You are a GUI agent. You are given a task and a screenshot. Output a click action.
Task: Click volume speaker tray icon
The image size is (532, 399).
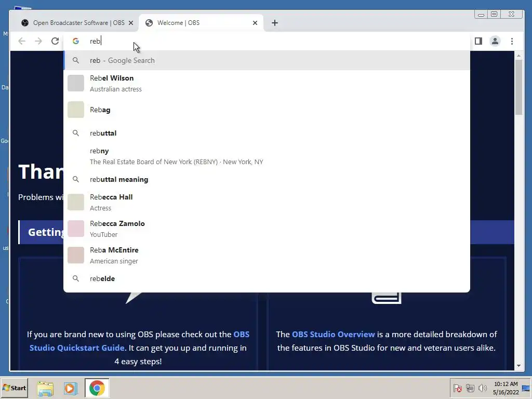point(482,388)
